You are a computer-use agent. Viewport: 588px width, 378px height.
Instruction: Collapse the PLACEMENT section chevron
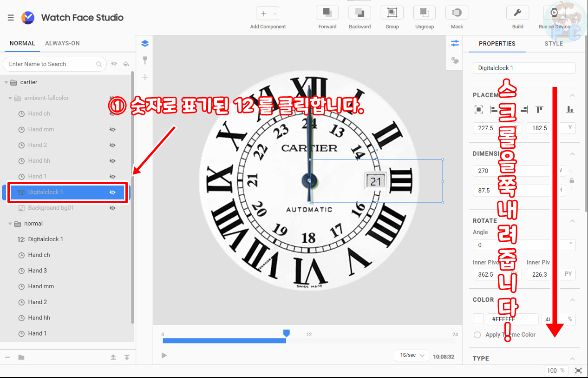(x=572, y=95)
